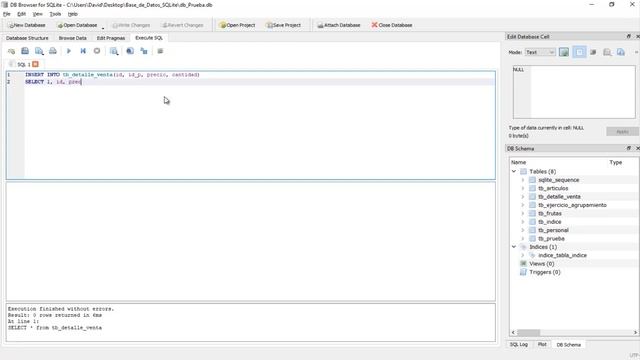The height and width of the screenshot is (360, 640).
Task: Collapse the Tables (8) tree node
Action: 514,171
